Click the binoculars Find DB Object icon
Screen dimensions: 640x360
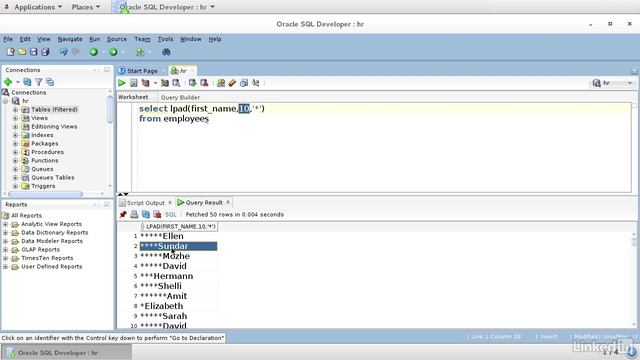pyautogui.click(x=166, y=52)
